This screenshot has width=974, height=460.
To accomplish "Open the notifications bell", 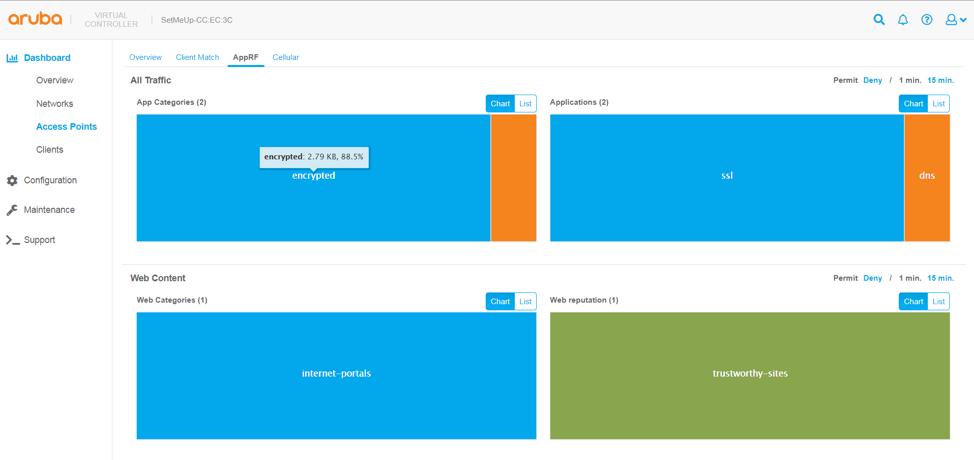I will click(903, 20).
